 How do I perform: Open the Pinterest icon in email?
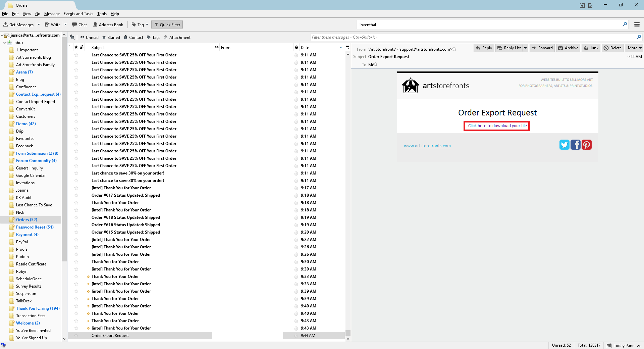click(x=586, y=145)
